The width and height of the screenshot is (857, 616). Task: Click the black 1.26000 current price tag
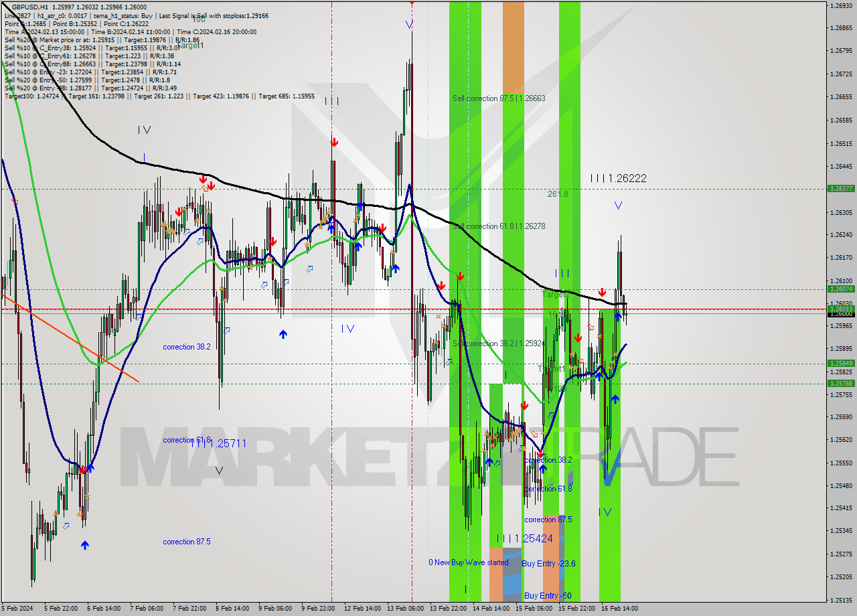[841, 314]
